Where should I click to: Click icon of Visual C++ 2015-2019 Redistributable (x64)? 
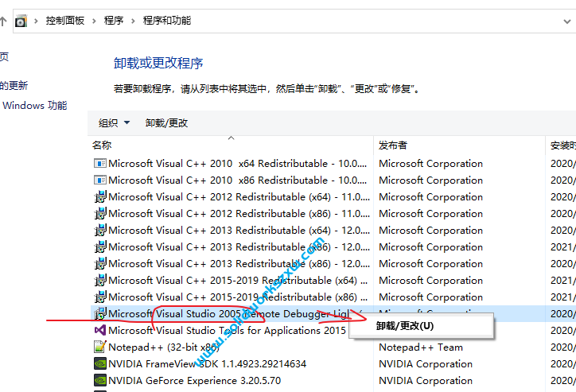tap(100, 281)
